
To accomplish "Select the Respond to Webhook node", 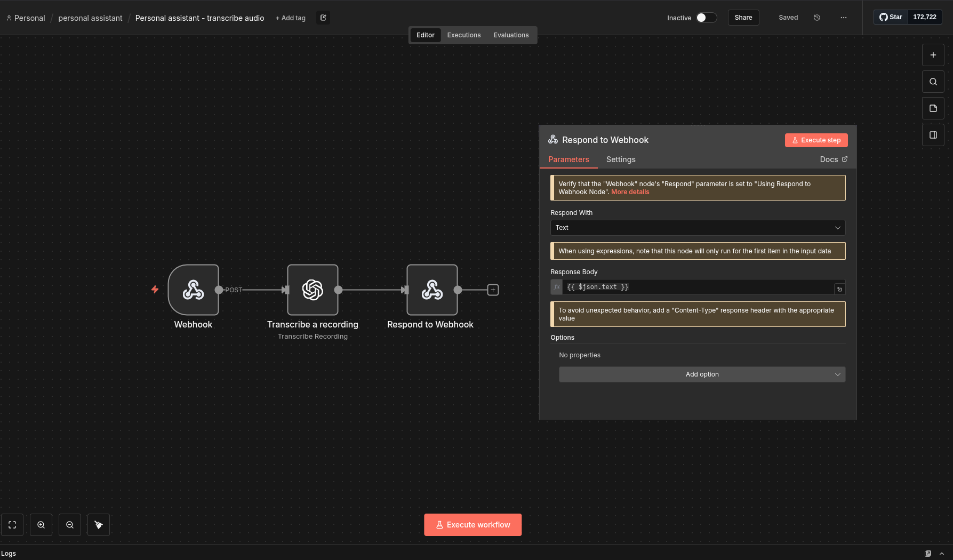I will click(432, 290).
